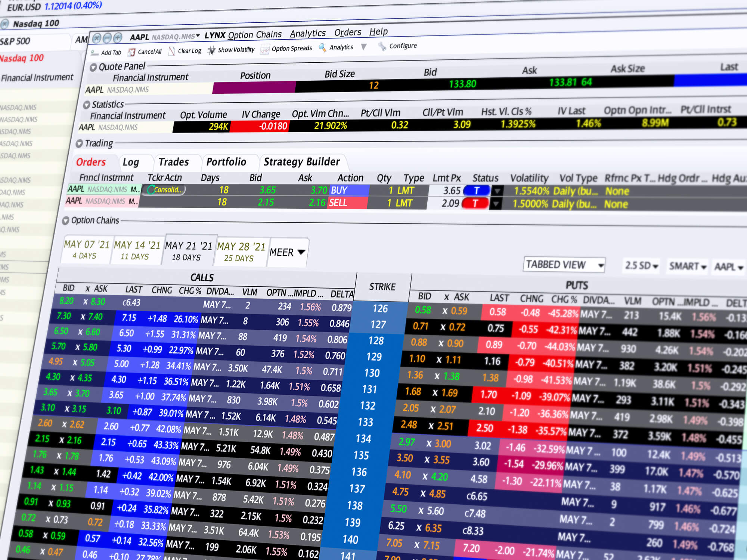Viewport: 747px width, 560px height.
Task: Open the MEER expirations dropdown
Action: pyautogui.click(x=287, y=252)
